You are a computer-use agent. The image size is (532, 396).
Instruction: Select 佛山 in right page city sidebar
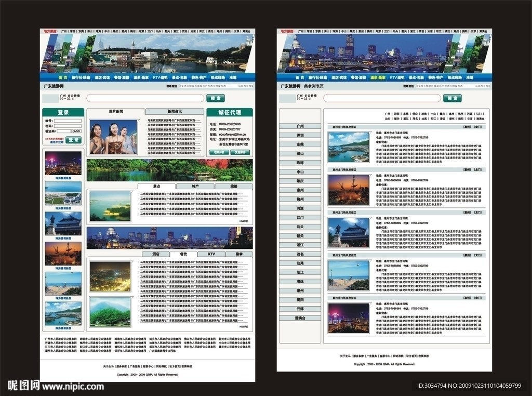tap(300, 154)
